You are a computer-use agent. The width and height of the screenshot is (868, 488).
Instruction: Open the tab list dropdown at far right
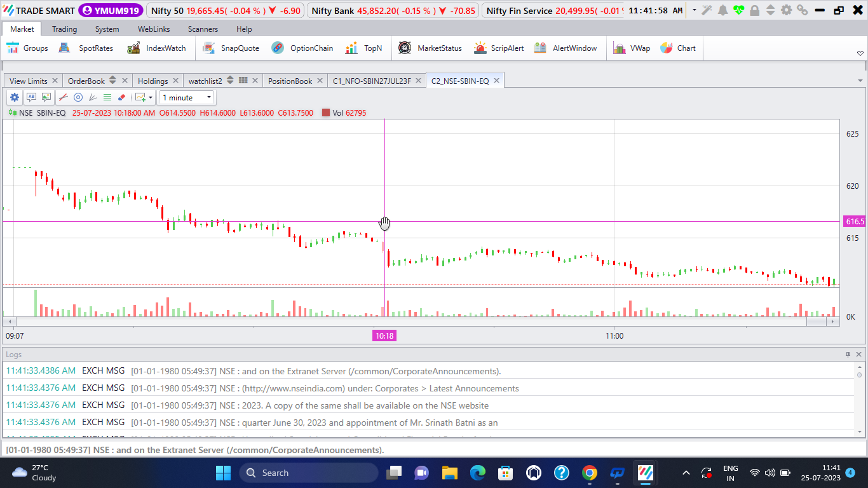tap(860, 81)
